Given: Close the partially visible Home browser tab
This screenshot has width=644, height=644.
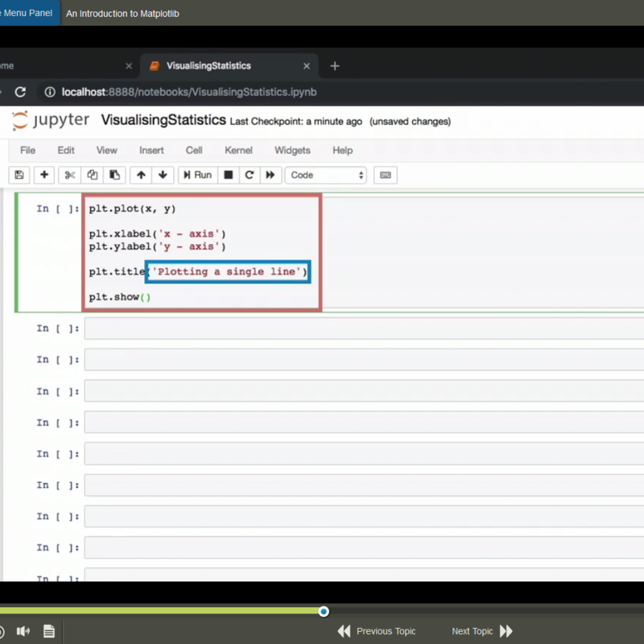Looking at the screenshot, I should click(x=129, y=66).
